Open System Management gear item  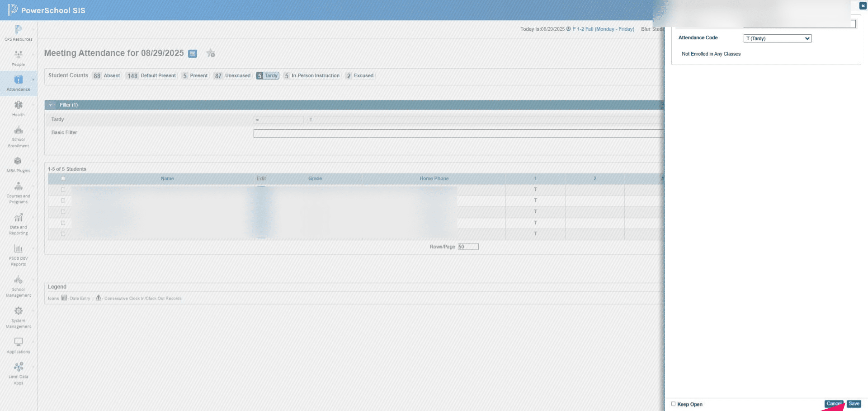click(19, 318)
